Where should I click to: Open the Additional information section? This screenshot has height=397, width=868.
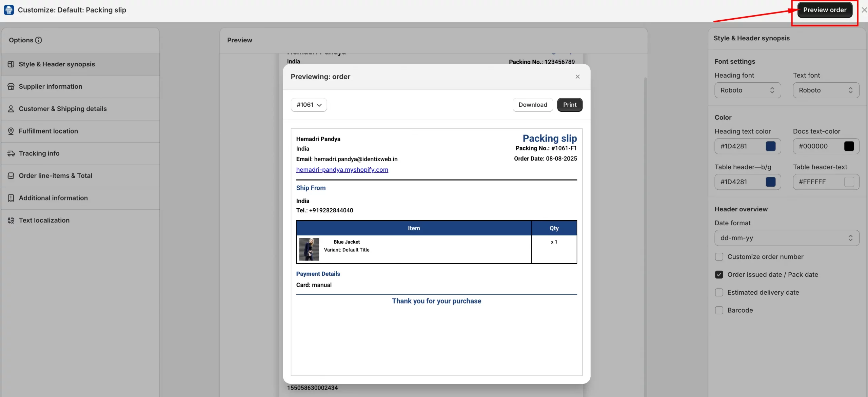[53, 198]
